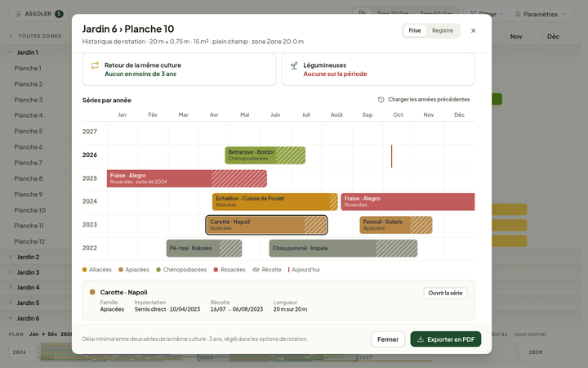Click the Fermer button
The image size is (588, 368).
[x=388, y=339]
